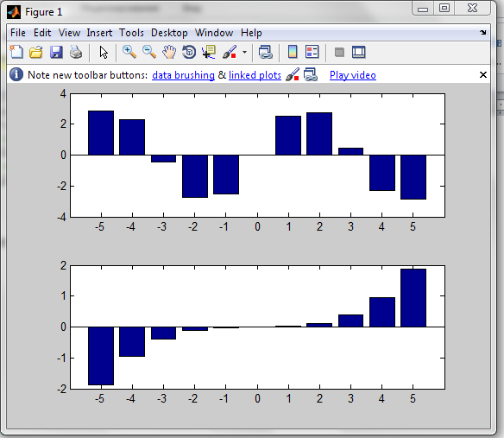Image resolution: width=504 pixels, height=438 pixels.
Task: Save the figure with the floppy disk icon
Action: 56,52
